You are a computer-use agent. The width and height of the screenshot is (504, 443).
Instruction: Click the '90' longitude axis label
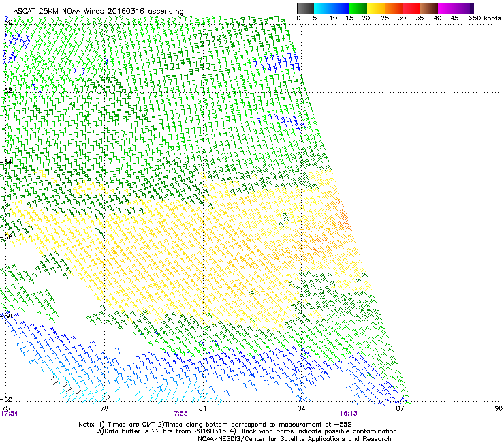point(499,408)
